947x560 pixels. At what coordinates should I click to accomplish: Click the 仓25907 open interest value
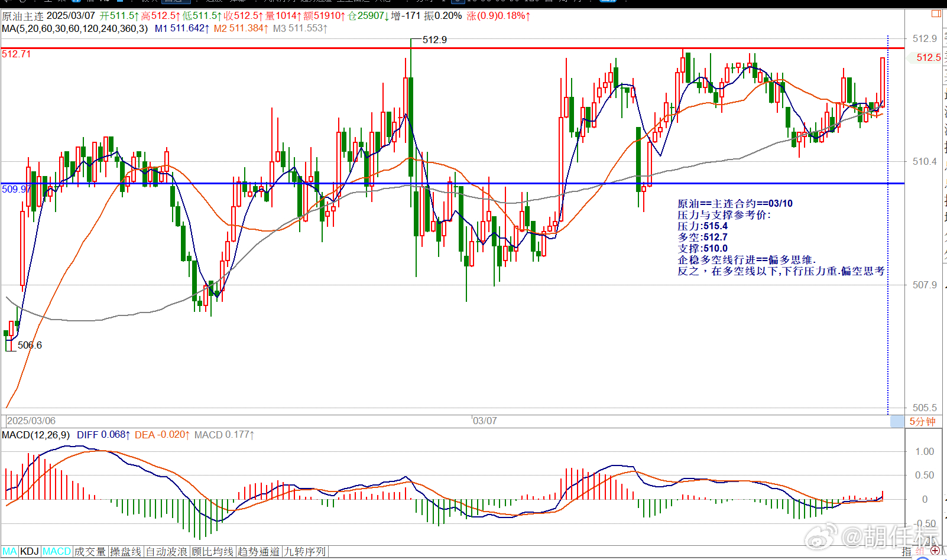point(368,16)
